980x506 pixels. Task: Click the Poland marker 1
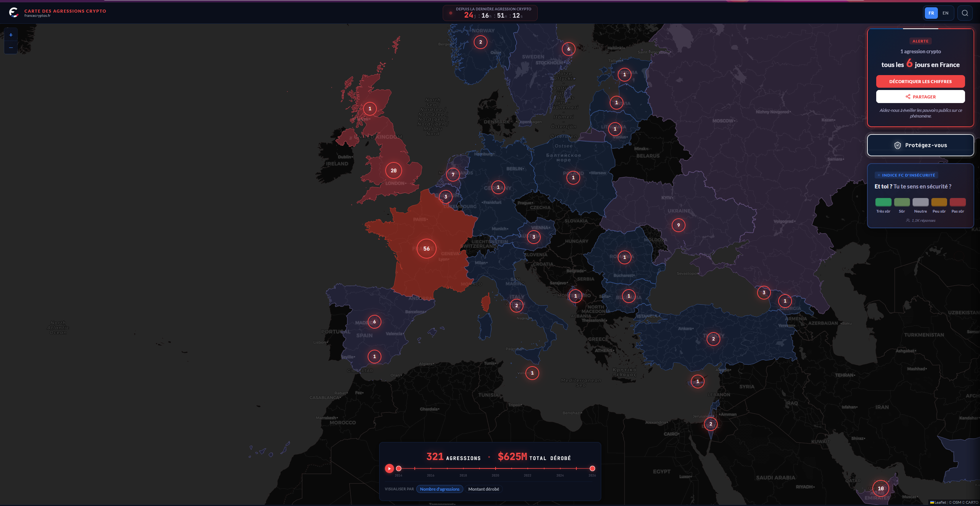pos(573,178)
